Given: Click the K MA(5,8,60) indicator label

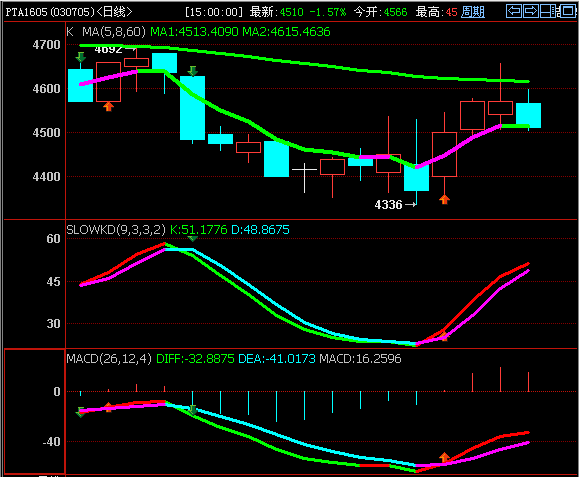Looking at the screenshot, I should (106, 32).
